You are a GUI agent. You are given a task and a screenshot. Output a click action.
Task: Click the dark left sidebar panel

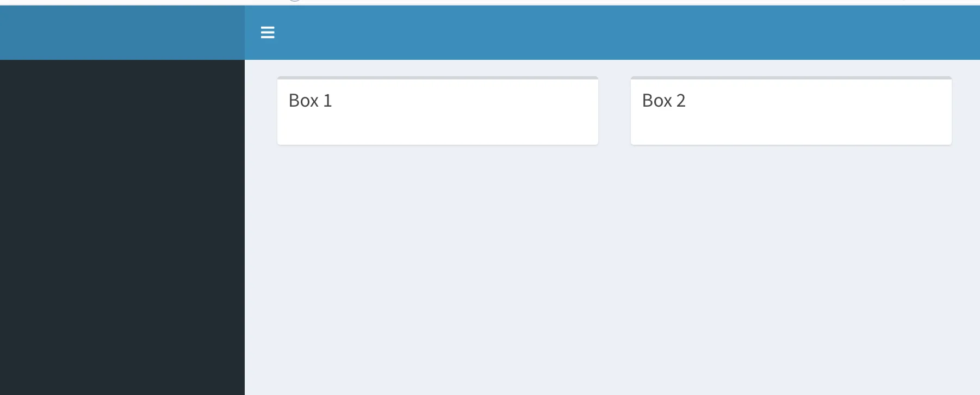[x=122, y=218]
